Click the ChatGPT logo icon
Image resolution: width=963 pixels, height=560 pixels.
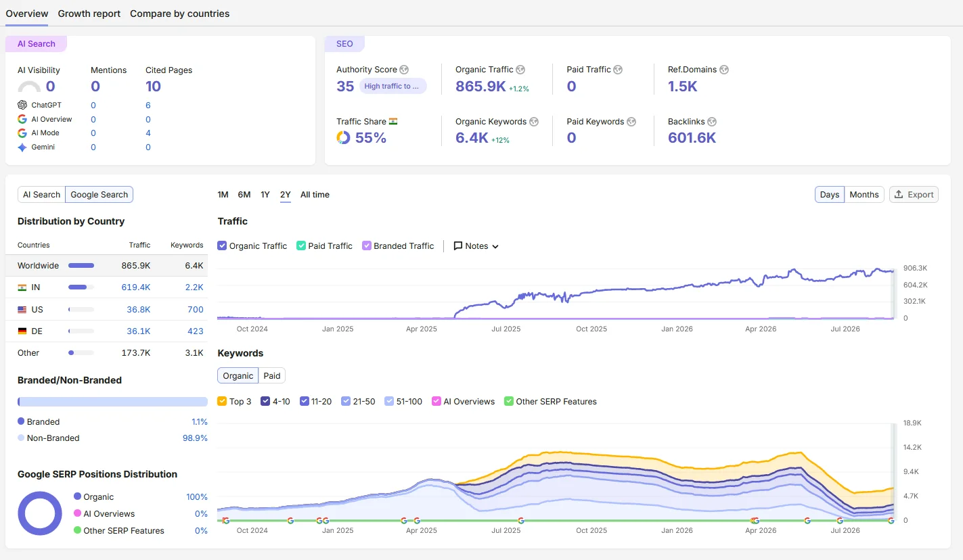tap(22, 105)
